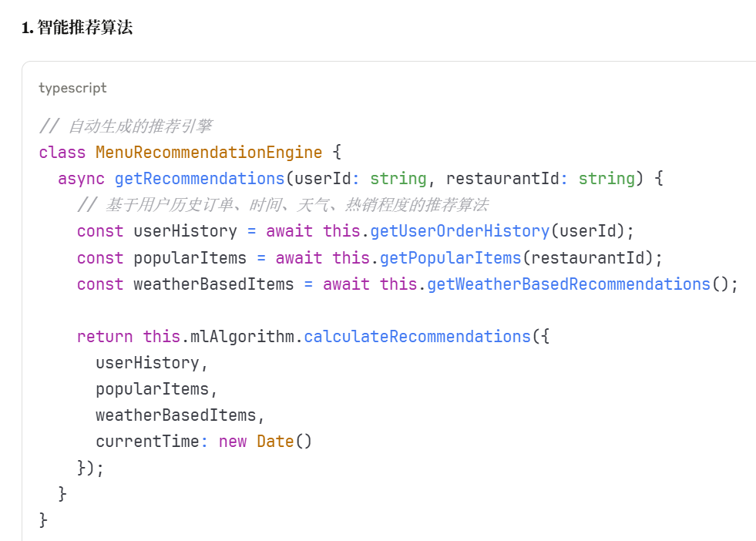Click the getWeatherBasedRecommendations call
This screenshot has height=541, width=756.
pyautogui.click(x=569, y=284)
